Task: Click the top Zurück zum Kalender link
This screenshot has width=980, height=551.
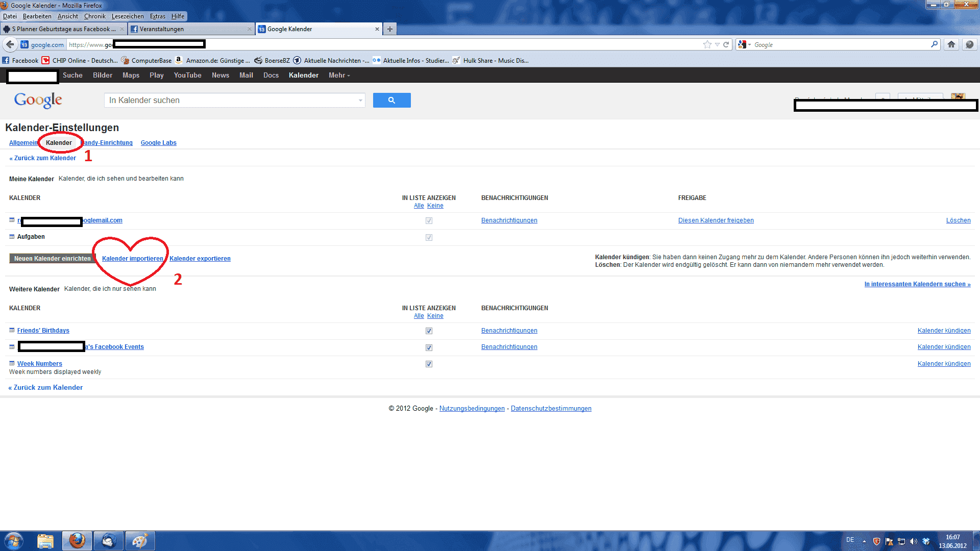Action: pos(43,158)
